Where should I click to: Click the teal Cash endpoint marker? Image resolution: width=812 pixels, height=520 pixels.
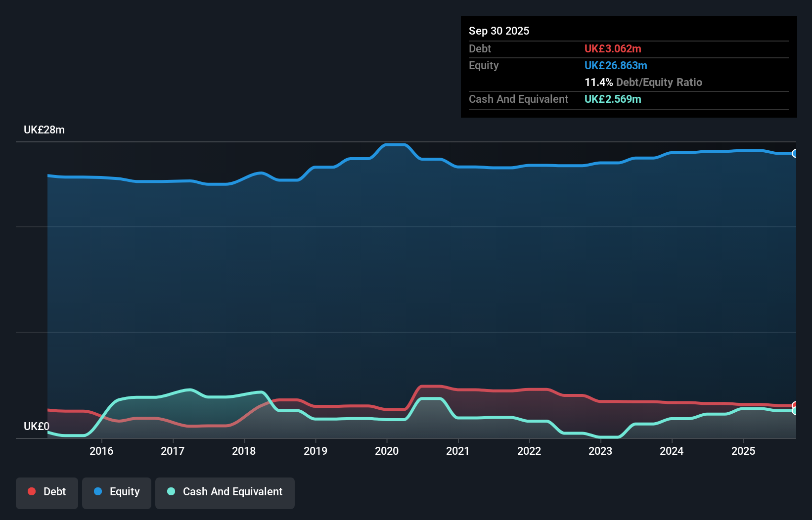point(795,411)
